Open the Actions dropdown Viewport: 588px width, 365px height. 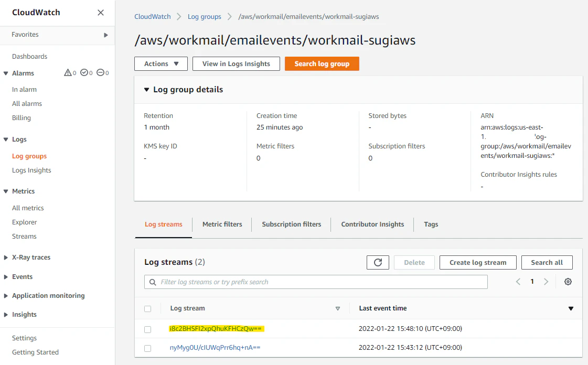(161, 63)
